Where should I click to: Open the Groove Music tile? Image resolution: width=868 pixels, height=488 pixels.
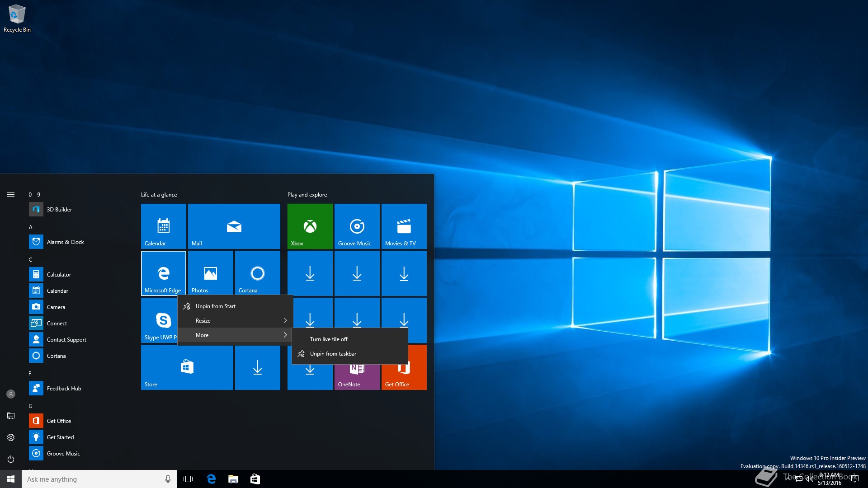357,226
